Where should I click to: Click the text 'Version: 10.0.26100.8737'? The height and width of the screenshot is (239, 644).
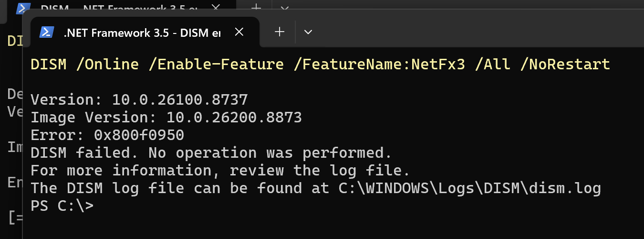(x=139, y=100)
